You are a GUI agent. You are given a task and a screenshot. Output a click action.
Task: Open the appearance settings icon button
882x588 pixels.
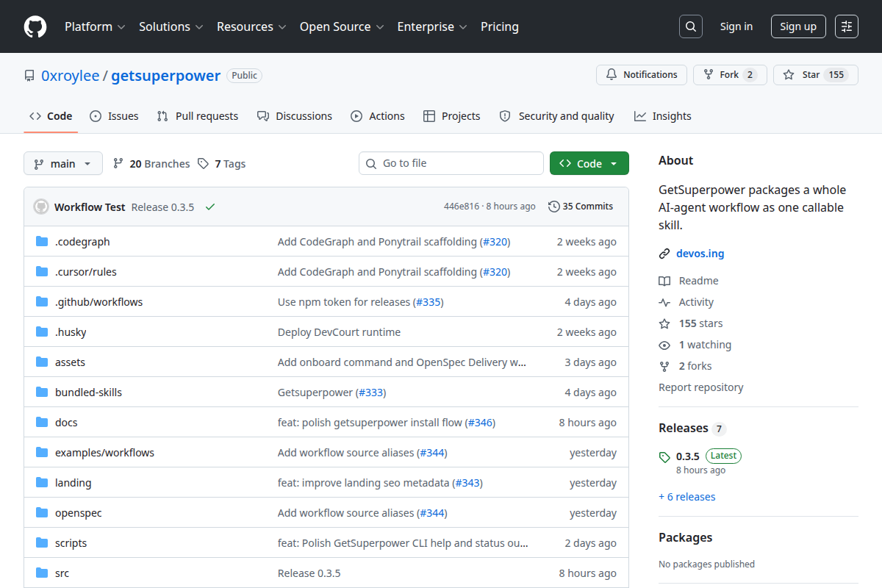point(847,26)
